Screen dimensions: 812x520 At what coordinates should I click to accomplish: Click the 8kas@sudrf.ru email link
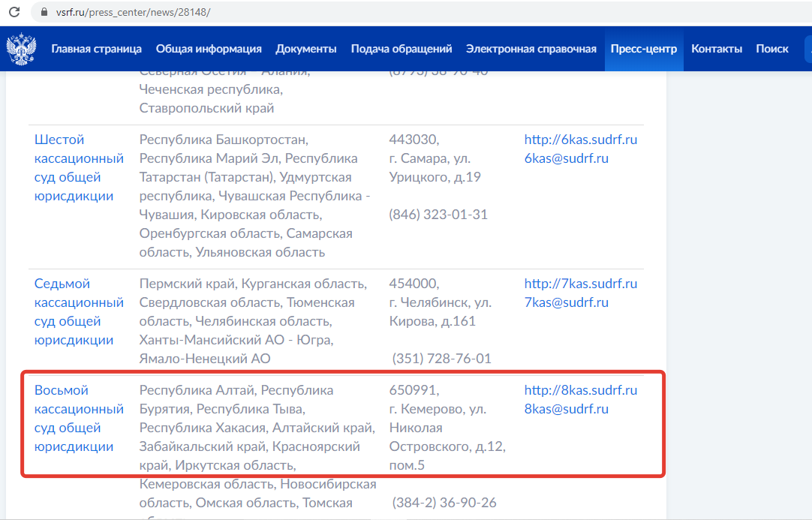coord(567,409)
